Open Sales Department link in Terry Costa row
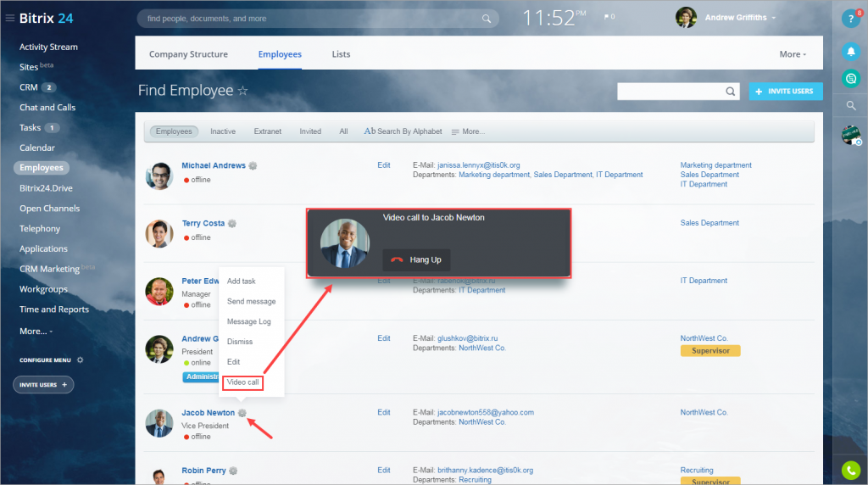The height and width of the screenshot is (485, 868). click(709, 223)
